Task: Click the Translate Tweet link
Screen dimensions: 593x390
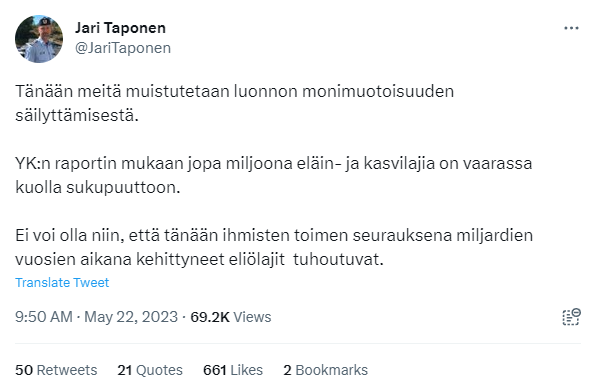Action: click(62, 283)
